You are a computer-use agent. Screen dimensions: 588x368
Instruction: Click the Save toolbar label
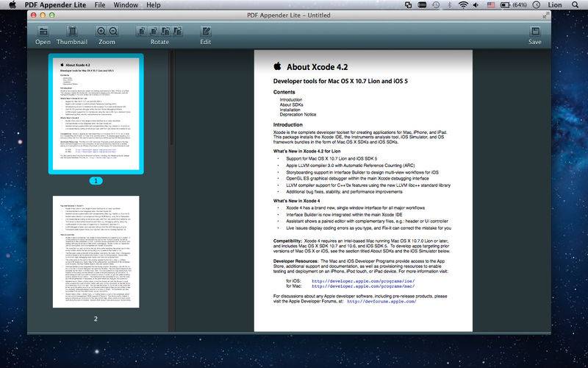tap(535, 42)
